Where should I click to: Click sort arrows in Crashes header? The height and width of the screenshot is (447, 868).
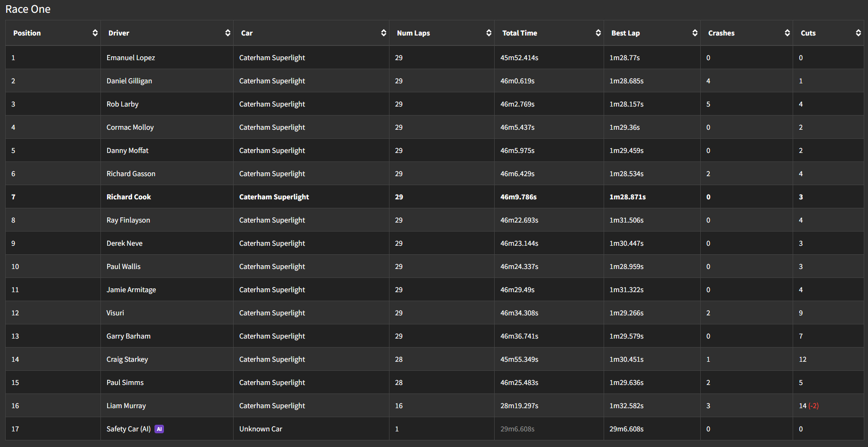click(787, 33)
